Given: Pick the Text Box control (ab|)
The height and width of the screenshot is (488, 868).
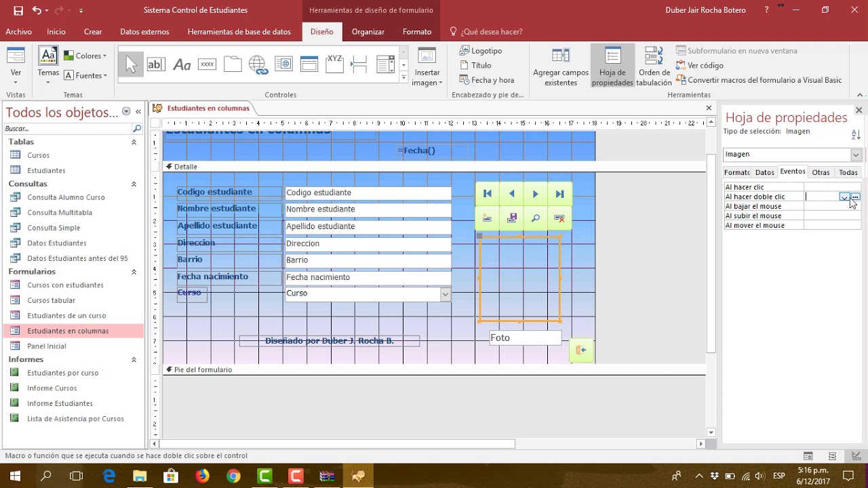Looking at the screenshot, I should 156,64.
